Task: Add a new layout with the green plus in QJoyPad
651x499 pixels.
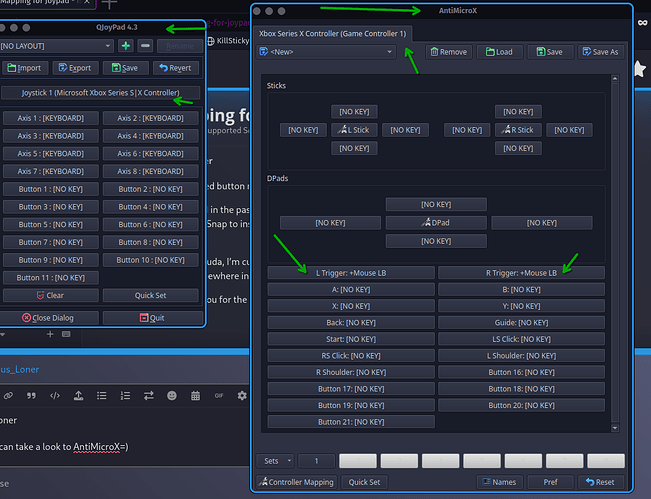Action: pos(126,46)
